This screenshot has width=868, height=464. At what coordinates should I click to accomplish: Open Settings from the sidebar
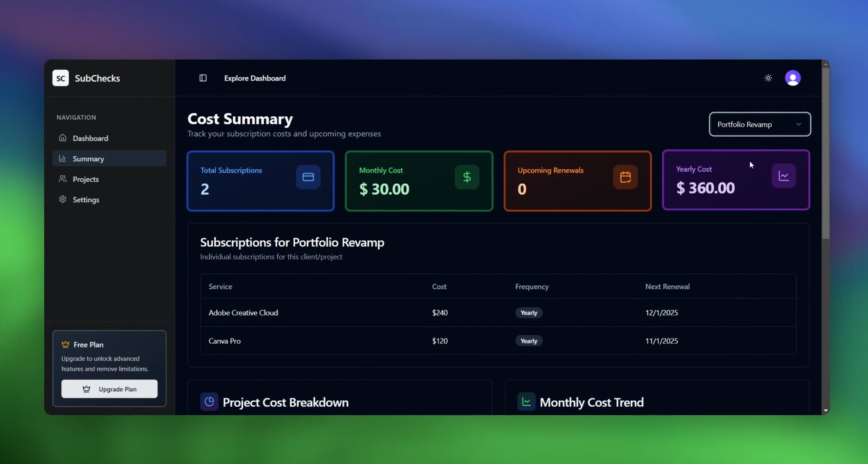[86, 199]
